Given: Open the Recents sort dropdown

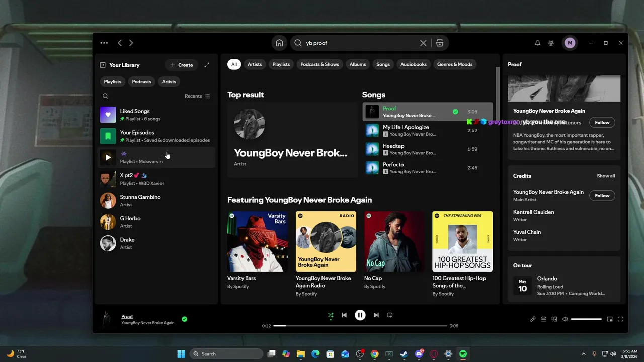Looking at the screenshot, I should 197,96.
